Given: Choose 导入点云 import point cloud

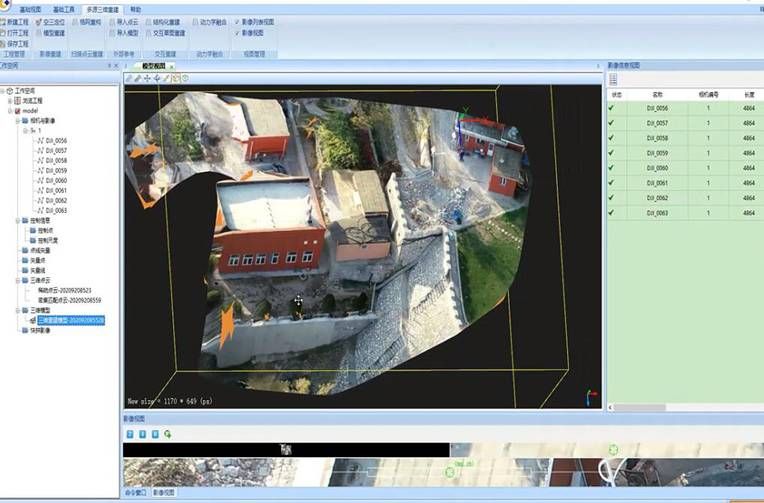Looking at the screenshot, I should (x=124, y=22).
